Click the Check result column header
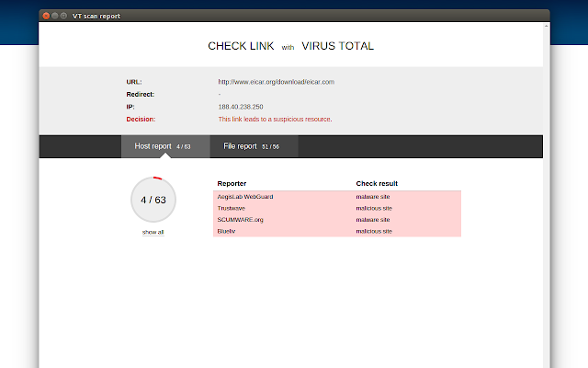 [377, 184]
